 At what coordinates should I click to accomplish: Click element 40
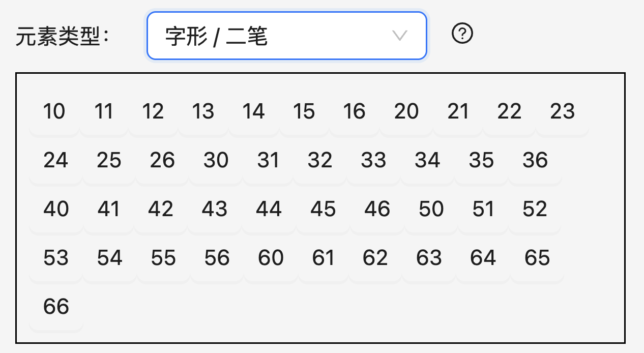click(x=56, y=210)
